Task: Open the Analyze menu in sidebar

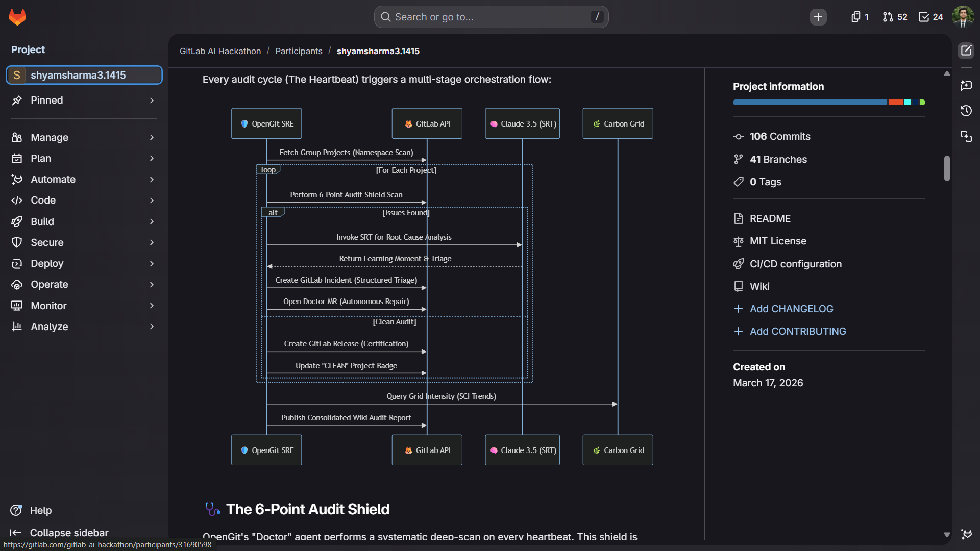Action: click(x=84, y=327)
